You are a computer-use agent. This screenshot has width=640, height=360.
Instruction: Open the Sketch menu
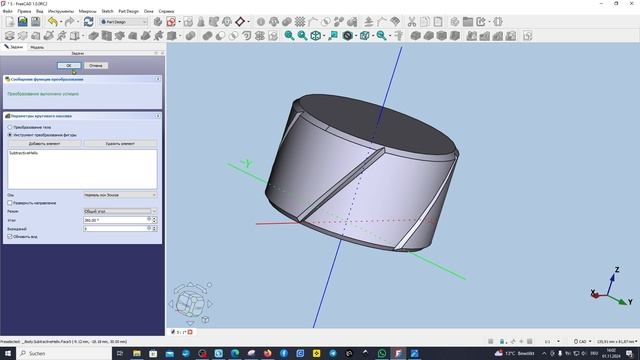coord(107,11)
